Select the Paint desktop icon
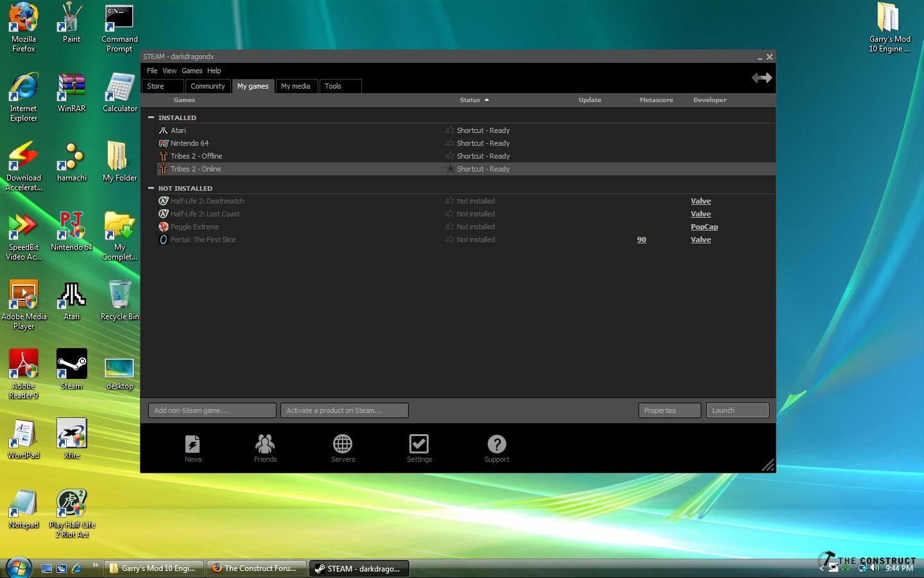This screenshot has height=578, width=924. click(71, 23)
